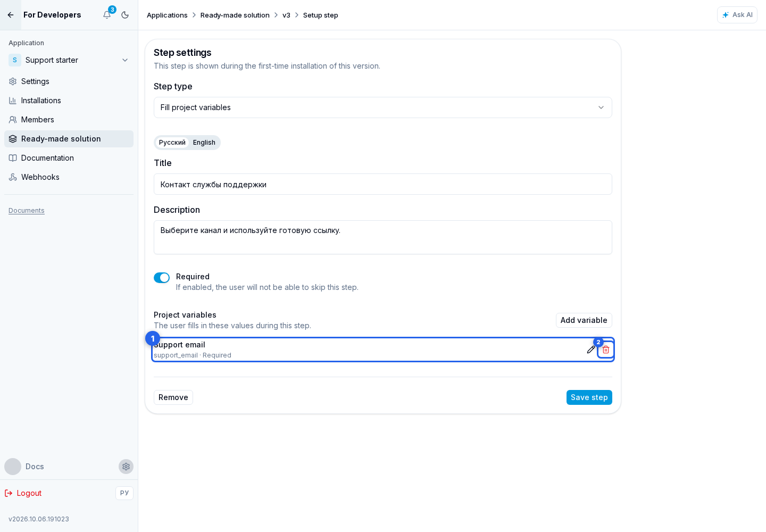The width and height of the screenshot is (766, 532).
Task: Switch to the English language tab
Action: point(204,143)
